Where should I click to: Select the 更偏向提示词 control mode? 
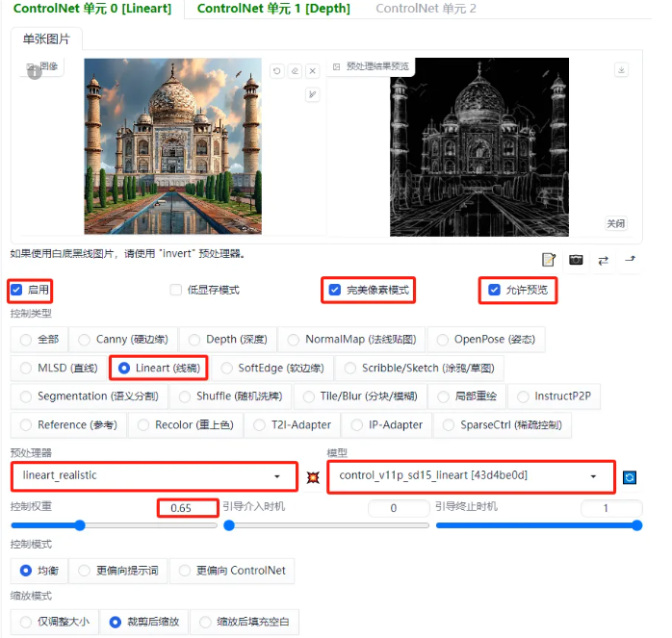click(118, 571)
